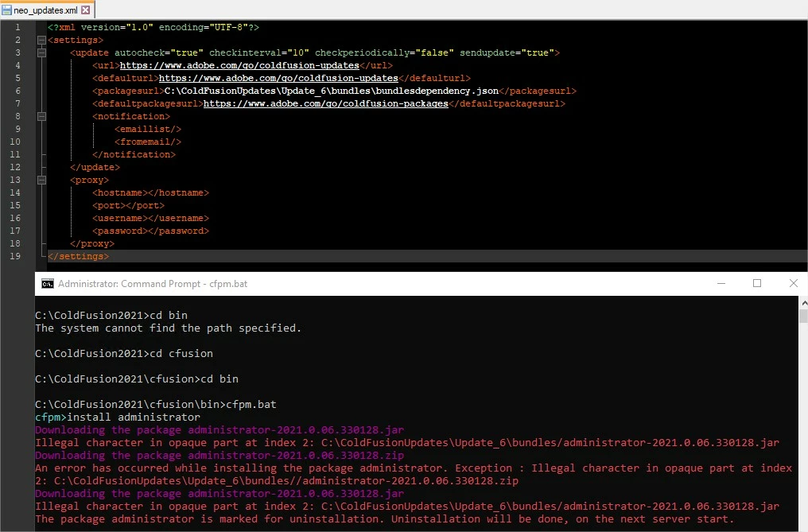
Task: Click the hostname element line
Action: pyautogui.click(x=150, y=192)
